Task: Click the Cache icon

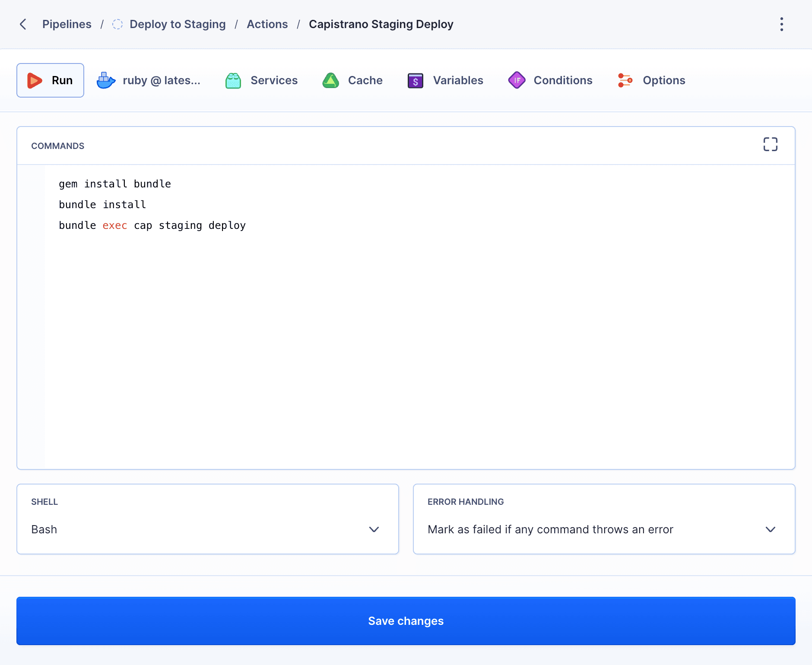Action: point(331,80)
